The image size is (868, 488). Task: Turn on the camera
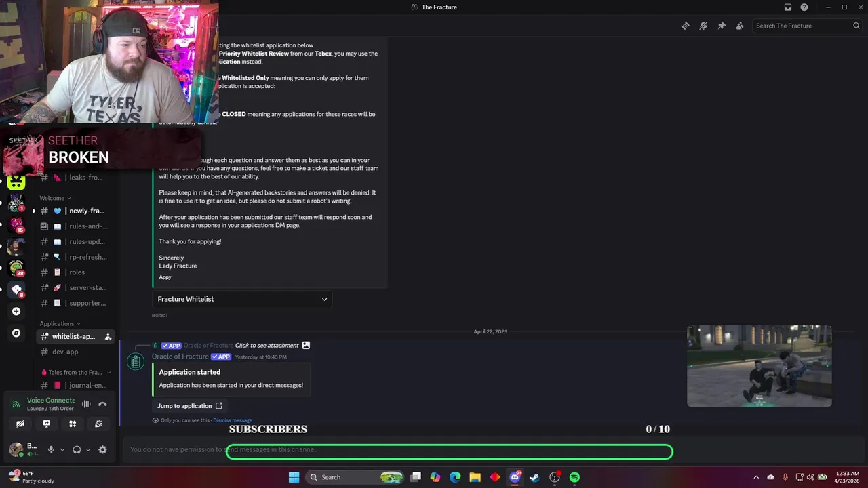point(20,424)
